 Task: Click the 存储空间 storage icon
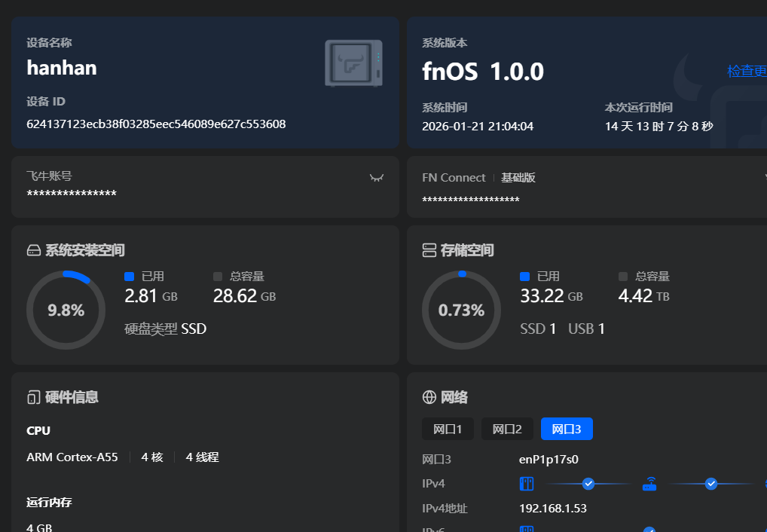coord(429,250)
